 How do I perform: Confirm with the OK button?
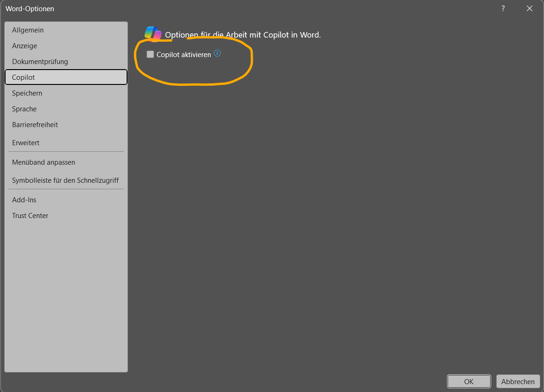pyautogui.click(x=469, y=381)
